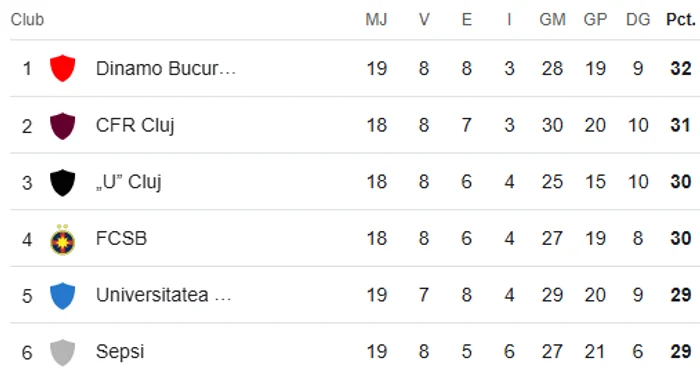Click the gray Sepsi shield icon

tap(62, 353)
